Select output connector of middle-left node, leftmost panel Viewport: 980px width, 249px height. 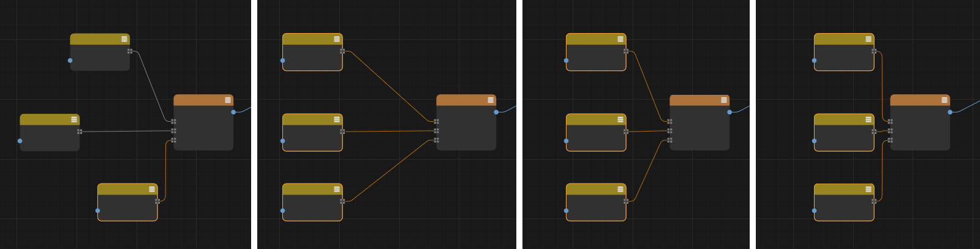pyautogui.click(x=80, y=132)
